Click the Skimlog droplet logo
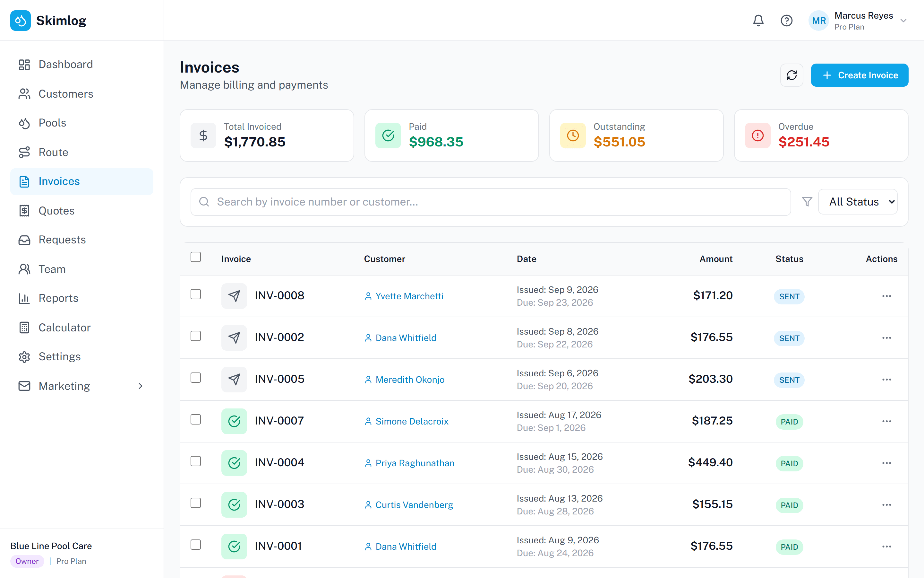 21,20
